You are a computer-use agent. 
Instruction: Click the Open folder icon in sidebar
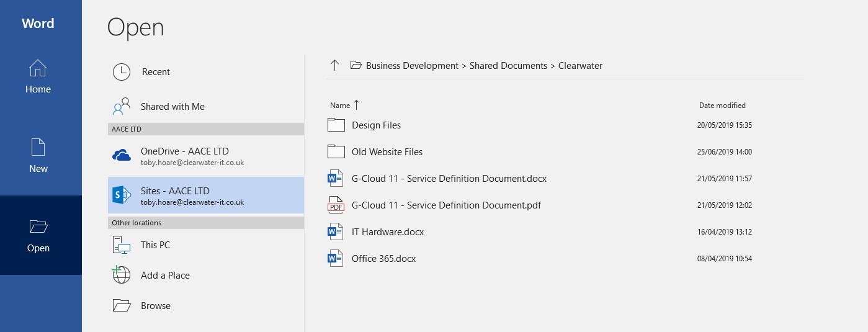38,227
